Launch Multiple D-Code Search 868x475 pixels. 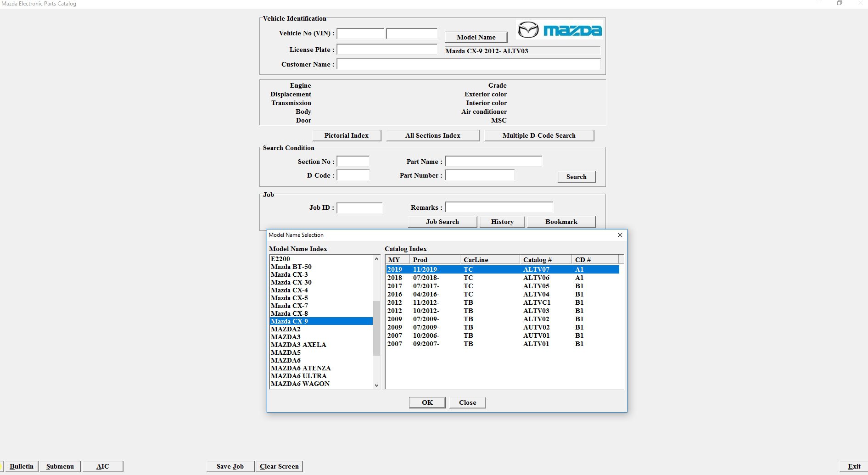pyautogui.click(x=539, y=135)
